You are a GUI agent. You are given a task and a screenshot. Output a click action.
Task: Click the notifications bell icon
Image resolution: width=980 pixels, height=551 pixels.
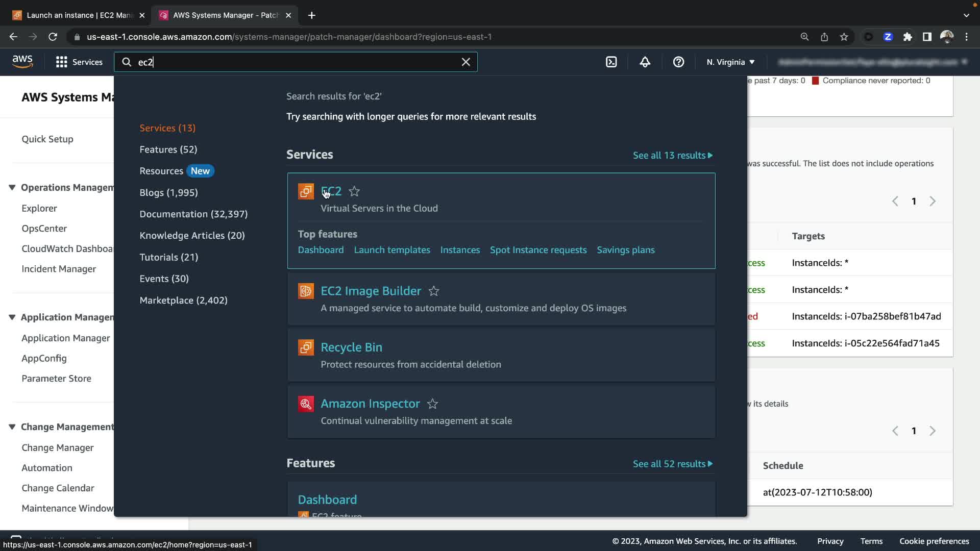pos(645,62)
